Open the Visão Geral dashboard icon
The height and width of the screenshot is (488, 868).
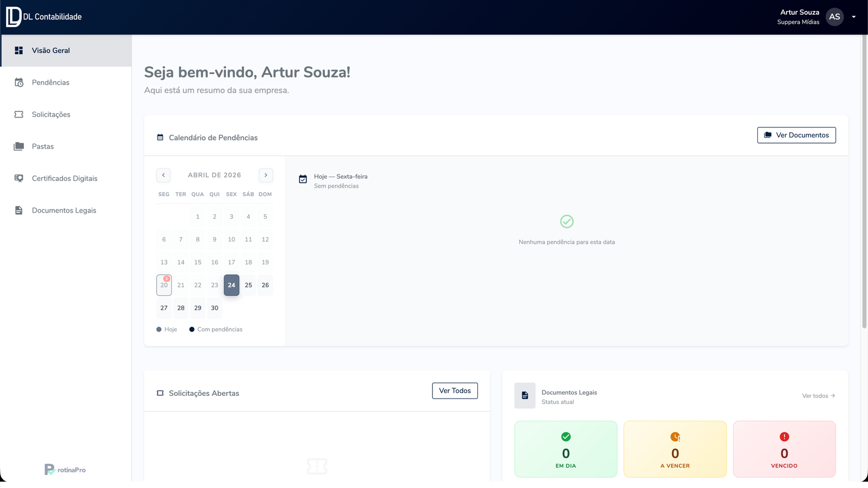tap(19, 50)
